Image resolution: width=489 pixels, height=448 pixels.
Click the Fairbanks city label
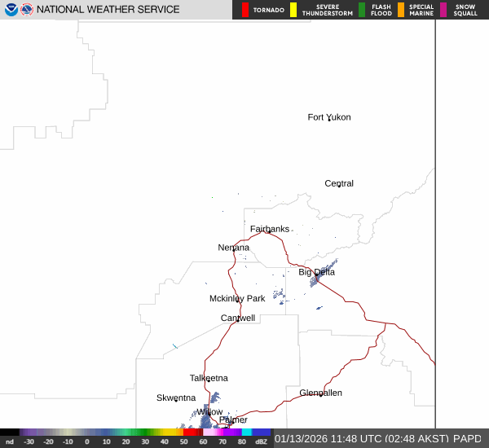269,229
